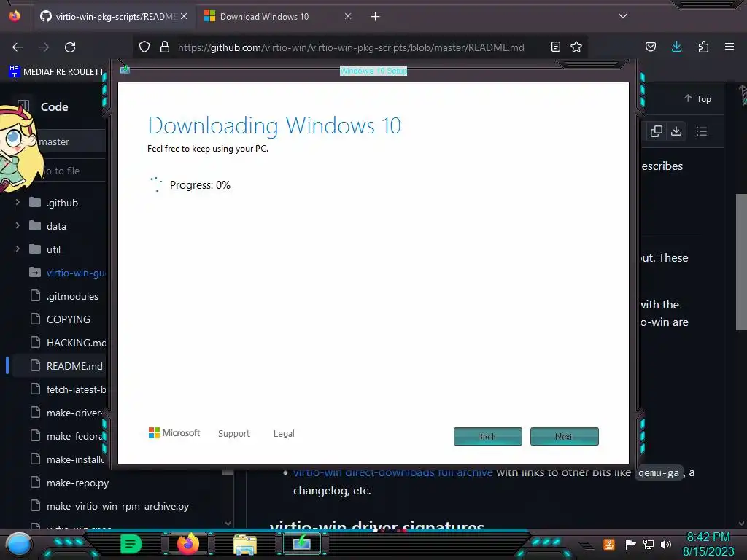The image size is (747, 560).
Task: Open the COPYING file
Action: 66,319
